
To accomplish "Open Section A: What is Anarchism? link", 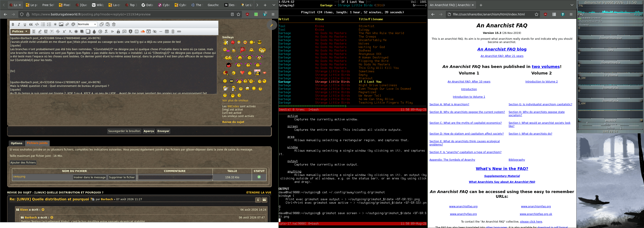I will [x=449, y=104].
